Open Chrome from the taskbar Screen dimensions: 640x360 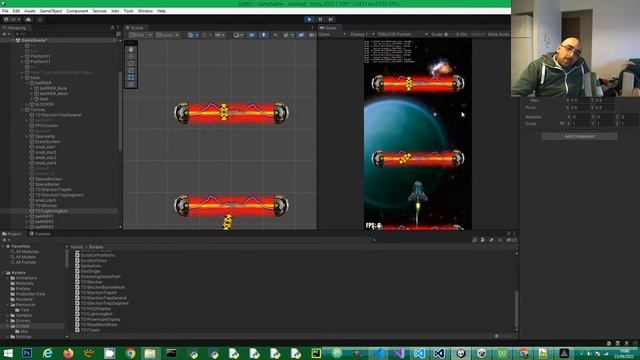point(130,353)
